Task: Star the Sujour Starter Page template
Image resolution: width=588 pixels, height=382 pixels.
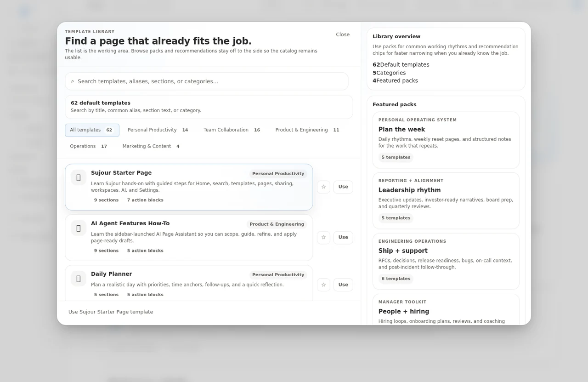Action: (323, 187)
